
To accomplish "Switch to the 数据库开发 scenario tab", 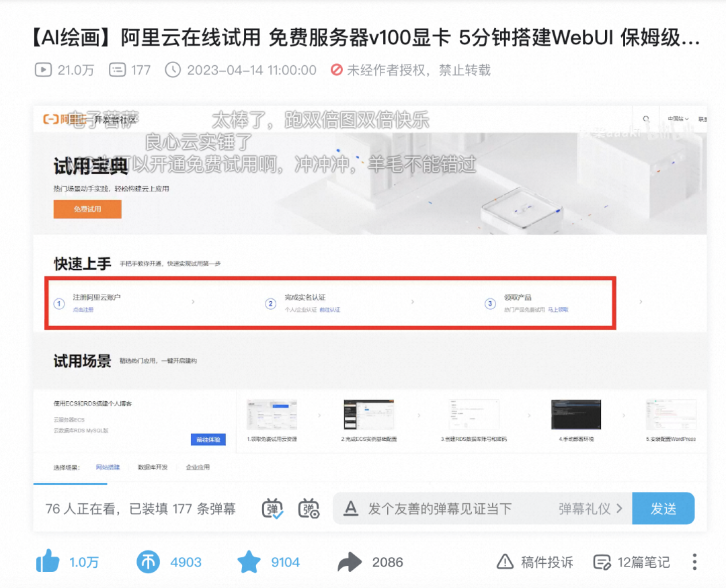I will tap(153, 467).
